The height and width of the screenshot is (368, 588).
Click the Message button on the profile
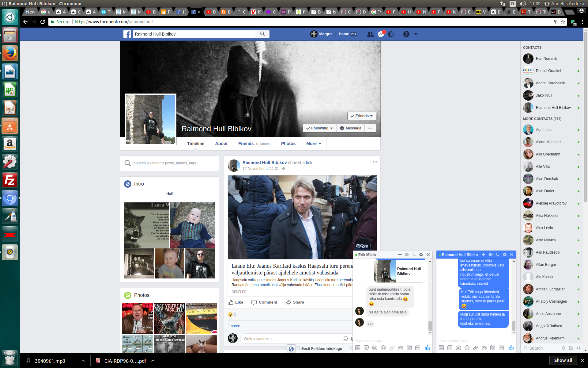coord(351,128)
